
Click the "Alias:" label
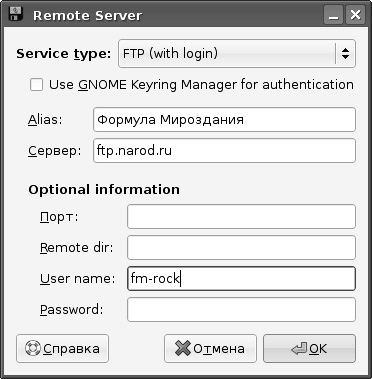45,119
